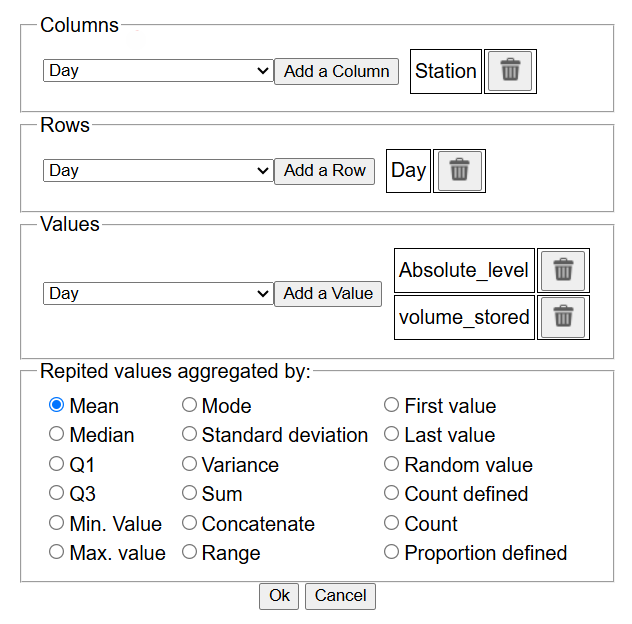Open the Columns field dropdown

pyautogui.click(x=158, y=71)
